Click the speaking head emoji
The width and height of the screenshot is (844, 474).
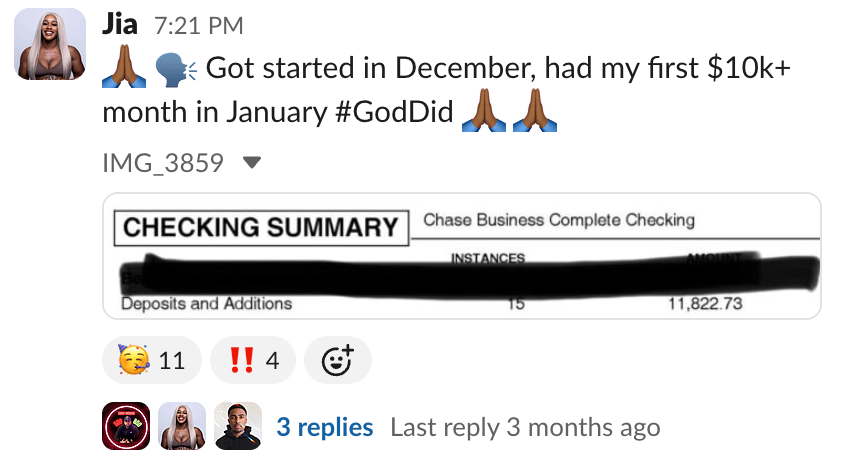tap(176, 68)
